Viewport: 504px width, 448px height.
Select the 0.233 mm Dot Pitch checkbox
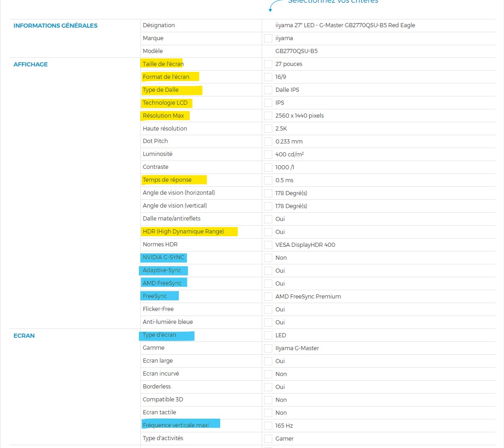268,141
